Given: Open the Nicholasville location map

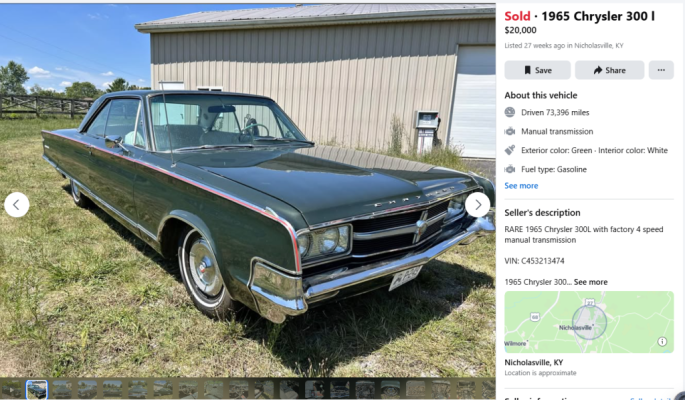Looking at the screenshot, I should click(589, 322).
